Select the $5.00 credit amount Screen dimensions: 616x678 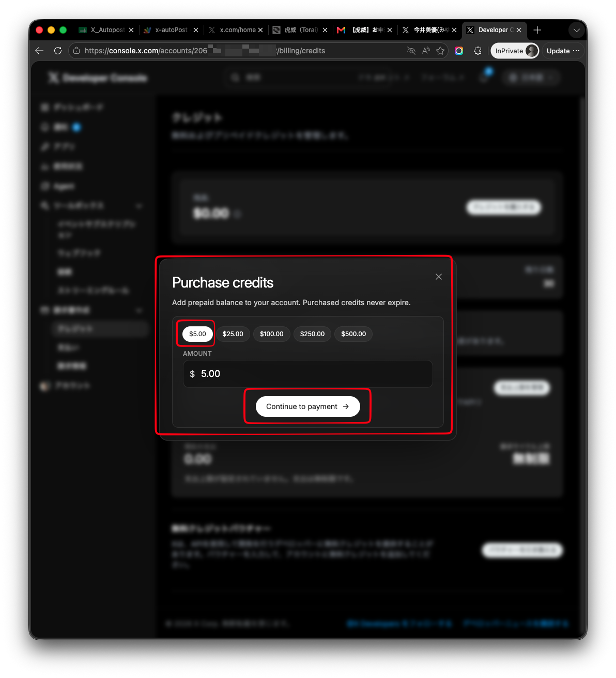pyautogui.click(x=197, y=334)
